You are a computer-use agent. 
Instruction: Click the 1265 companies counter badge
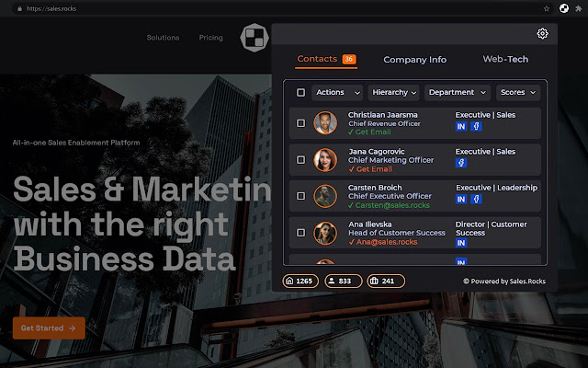coord(300,281)
